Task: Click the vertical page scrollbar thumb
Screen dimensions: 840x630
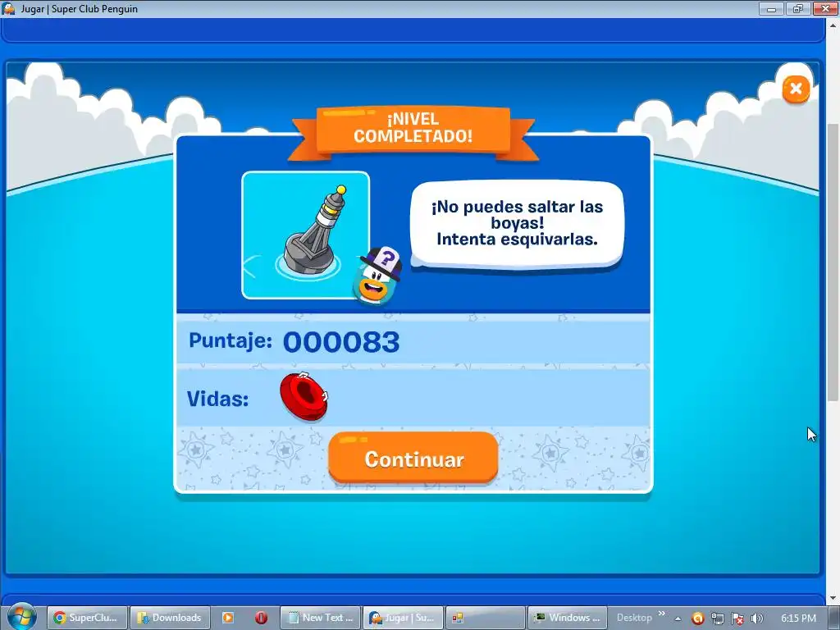Action: tap(833, 262)
